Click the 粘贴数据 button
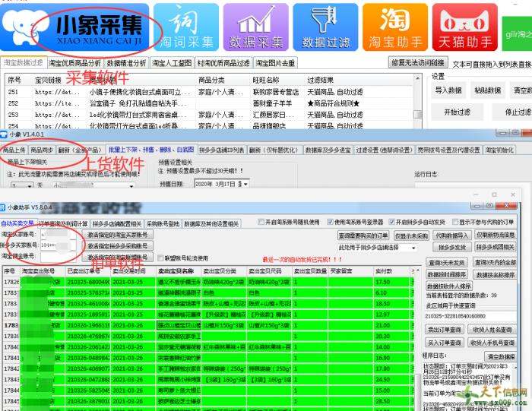This screenshot has width=532, height=411. 488,90
